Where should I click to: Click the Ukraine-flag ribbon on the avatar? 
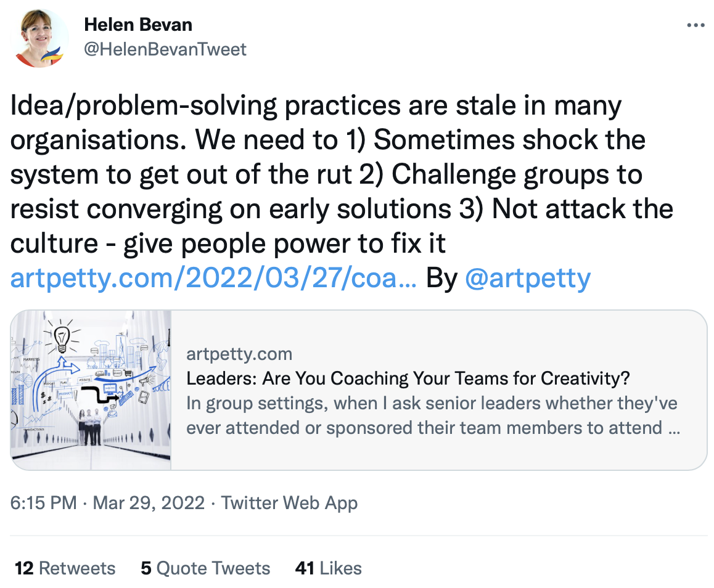tap(52, 55)
